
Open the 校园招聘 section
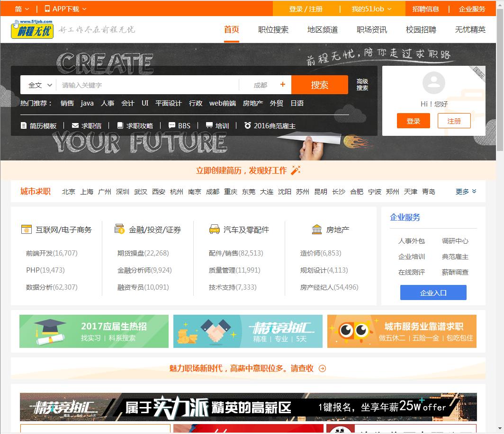coord(420,29)
